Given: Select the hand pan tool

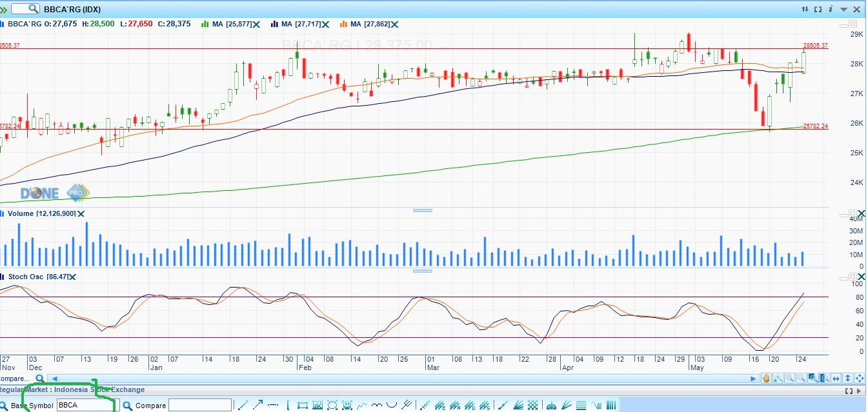Looking at the screenshot, I should click(x=766, y=378).
